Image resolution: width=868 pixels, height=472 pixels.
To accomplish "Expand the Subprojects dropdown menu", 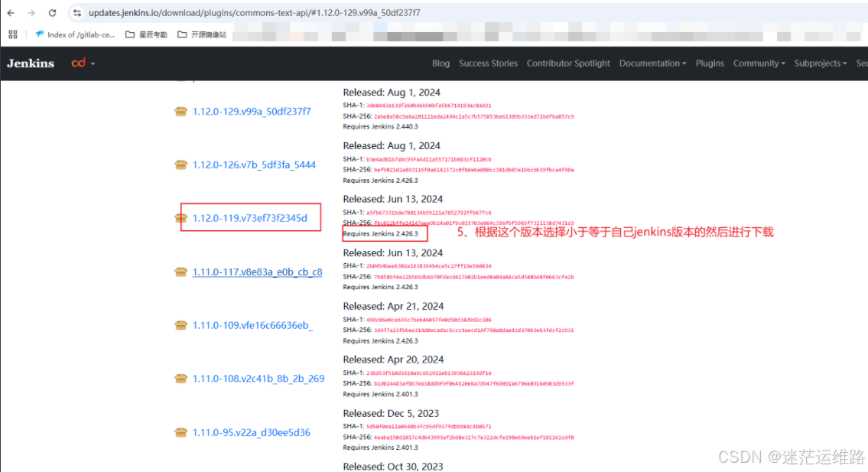I will click(x=821, y=63).
